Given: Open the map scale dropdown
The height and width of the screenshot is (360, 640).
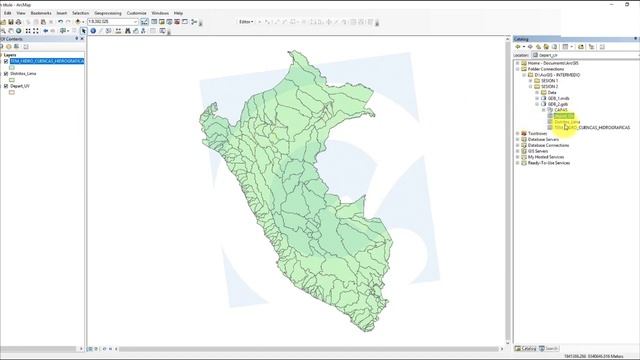Looking at the screenshot, I should [x=136, y=22].
